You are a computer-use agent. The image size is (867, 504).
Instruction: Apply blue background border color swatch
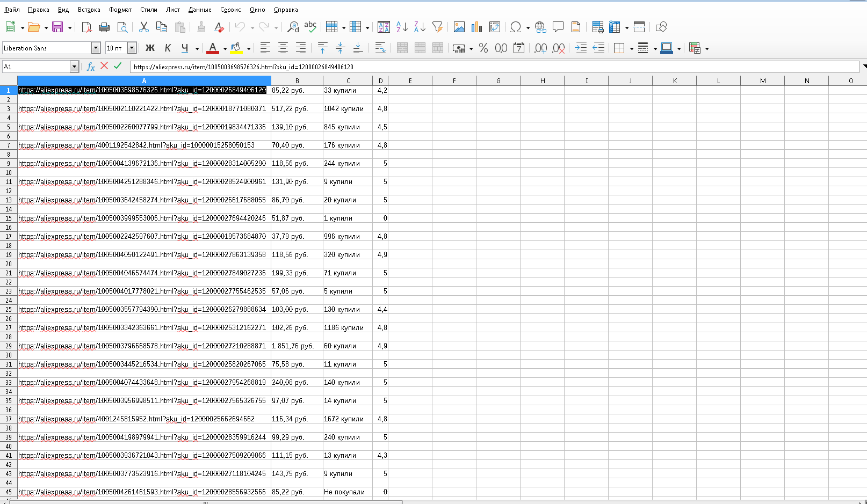(x=667, y=48)
